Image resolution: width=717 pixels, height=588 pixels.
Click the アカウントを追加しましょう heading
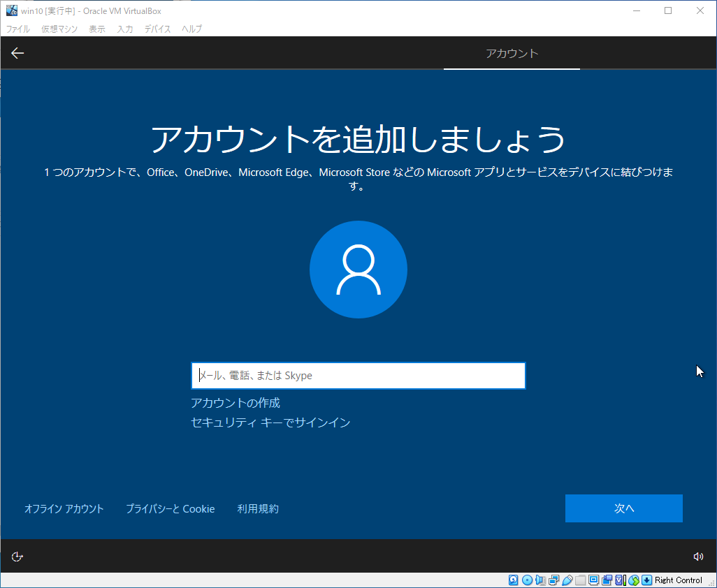pyautogui.click(x=358, y=140)
